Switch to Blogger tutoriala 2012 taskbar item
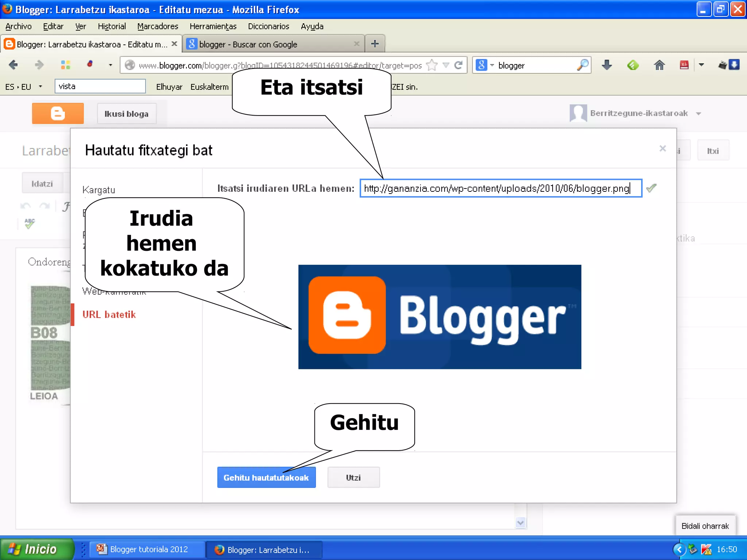Image resolution: width=747 pixels, height=560 pixels. (147, 549)
